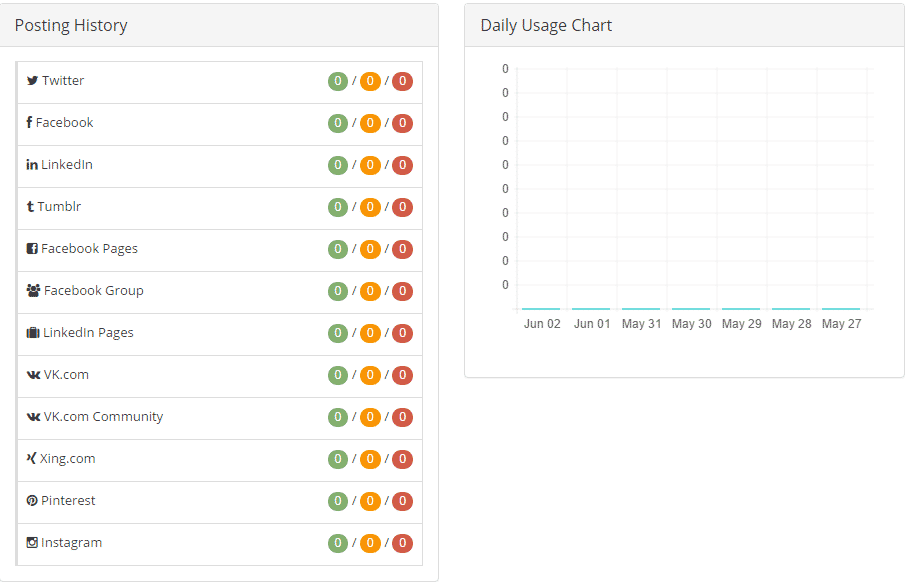Click the Facebook f icon
Screen dimensions: 916x582
coord(29,123)
